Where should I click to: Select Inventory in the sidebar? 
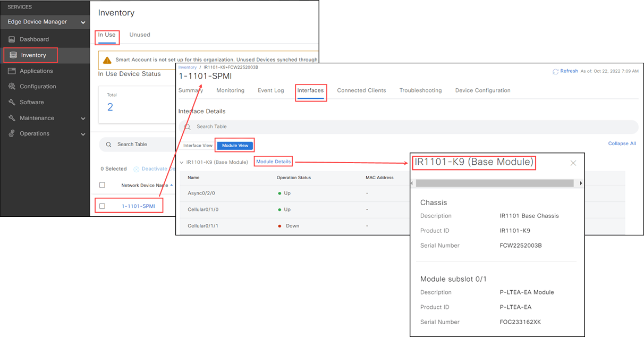[x=33, y=55]
